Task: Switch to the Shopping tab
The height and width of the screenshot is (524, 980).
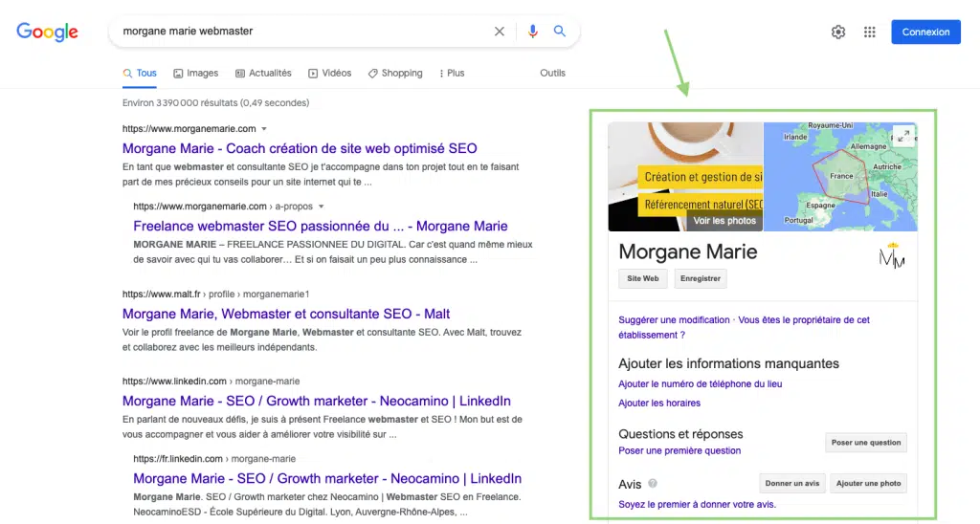Action: click(x=395, y=73)
